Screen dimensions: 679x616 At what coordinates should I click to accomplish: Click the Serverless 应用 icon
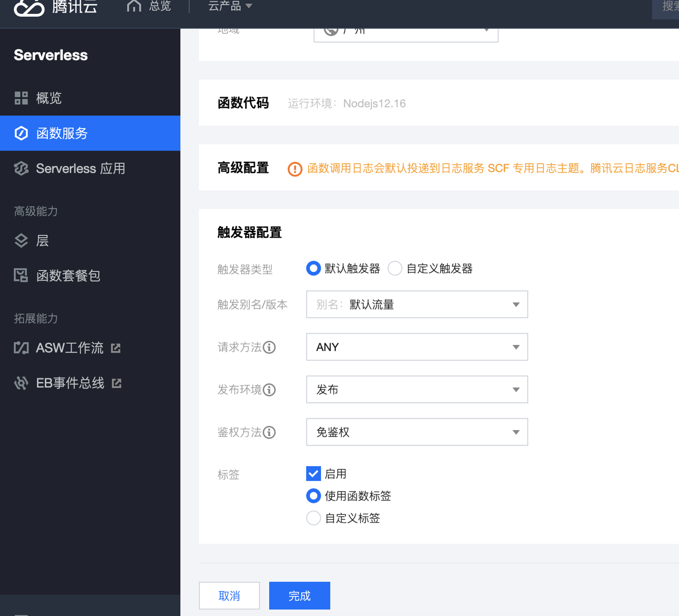click(x=21, y=168)
